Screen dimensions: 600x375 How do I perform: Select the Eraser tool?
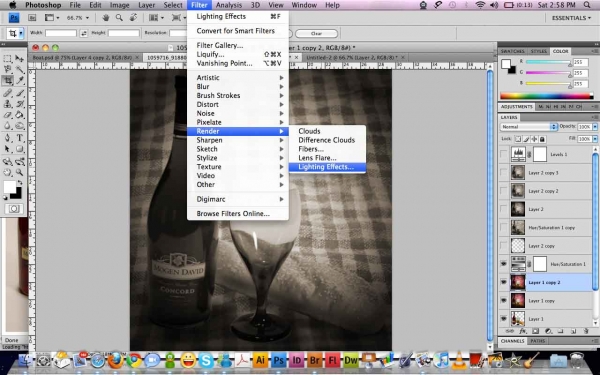tap(7, 115)
